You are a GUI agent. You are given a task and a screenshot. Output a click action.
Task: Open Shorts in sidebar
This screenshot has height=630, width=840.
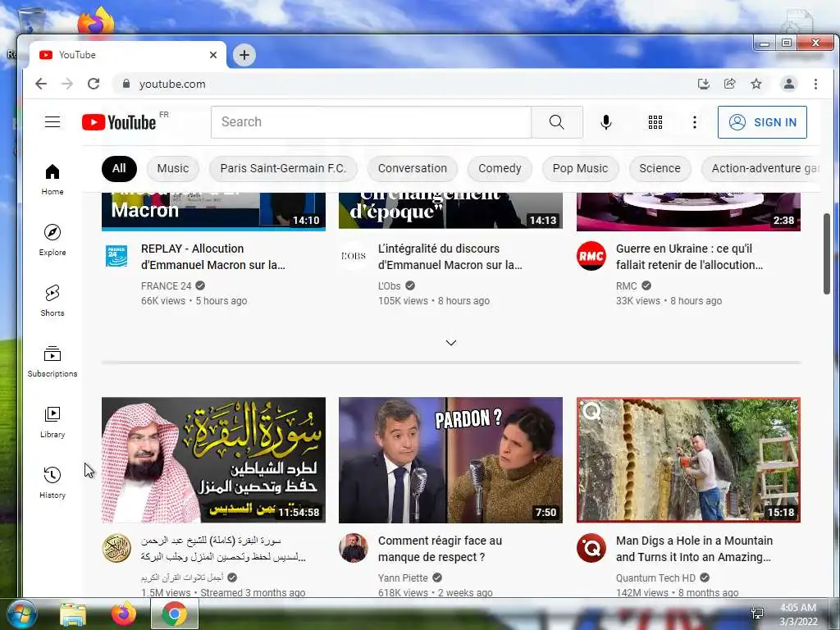coord(52,301)
